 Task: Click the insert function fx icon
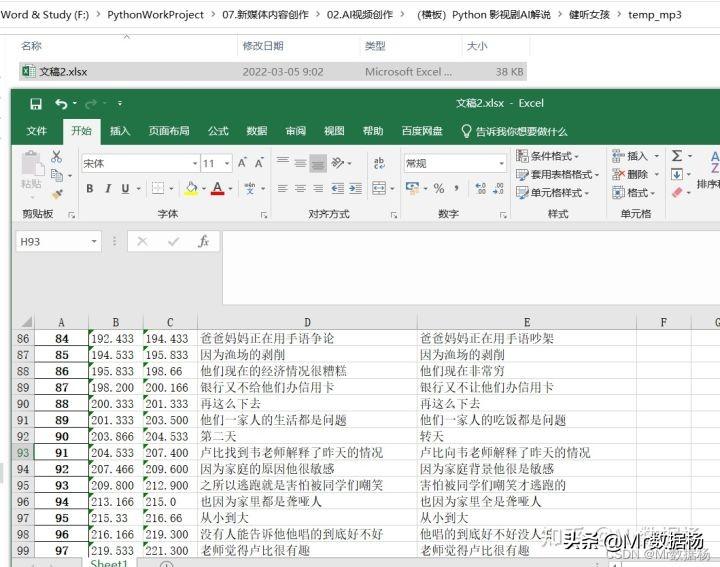coord(203,241)
